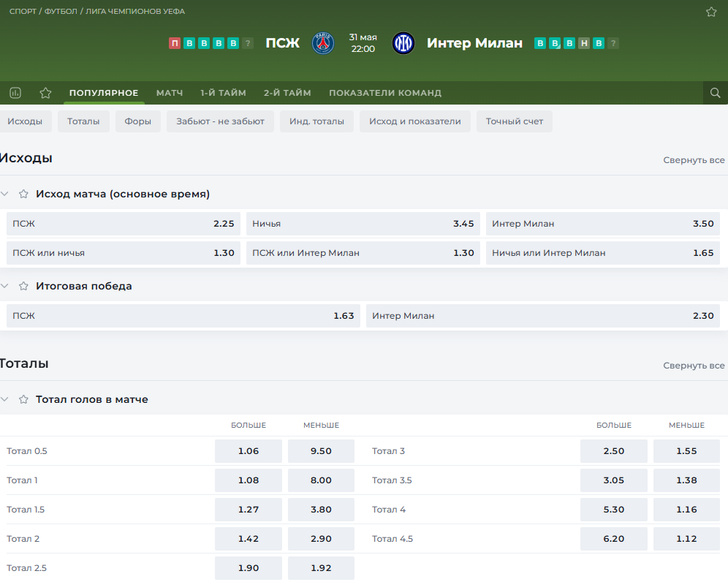The height and width of the screenshot is (582, 728).
Task: Open the 1-Й ТАЙМ tab
Action: click(x=223, y=93)
